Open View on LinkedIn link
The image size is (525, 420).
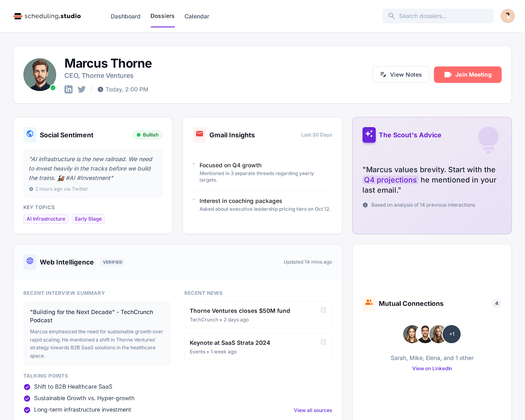click(x=432, y=368)
